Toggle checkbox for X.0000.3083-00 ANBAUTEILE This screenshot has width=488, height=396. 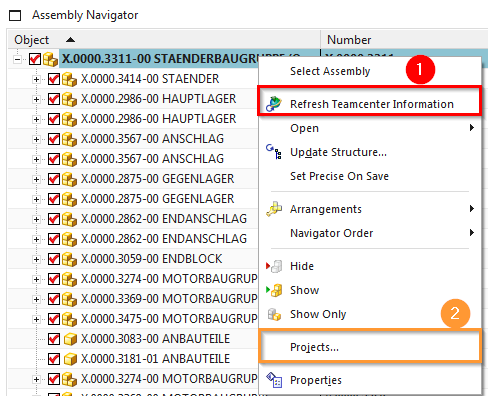54,339
